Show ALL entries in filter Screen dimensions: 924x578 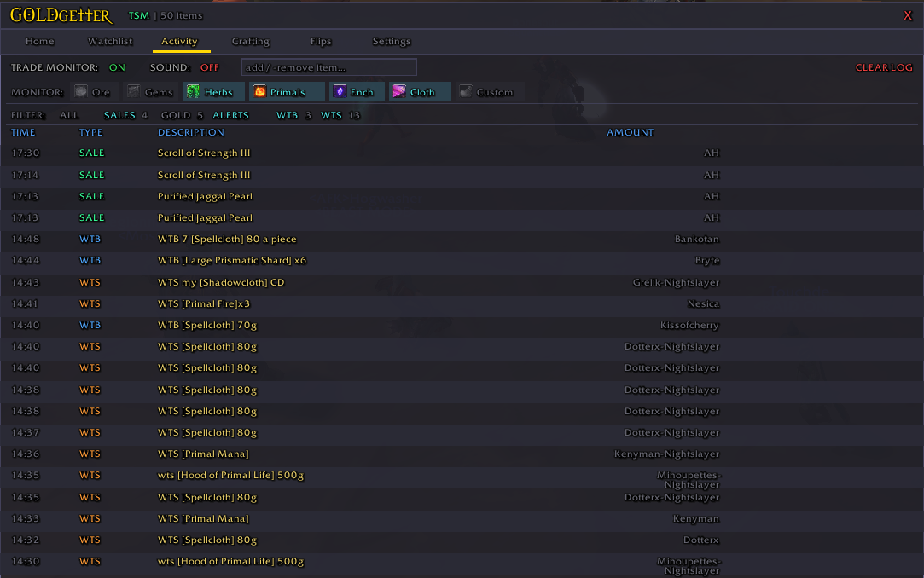(69, 115)
